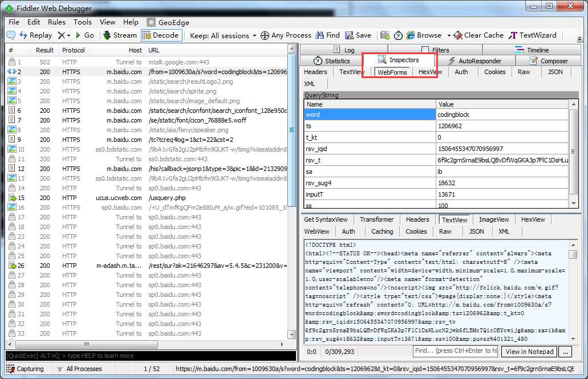The width and height of the screenshot is (588, 379).
Task: Select the word row in QueryString
Action: 436,115
